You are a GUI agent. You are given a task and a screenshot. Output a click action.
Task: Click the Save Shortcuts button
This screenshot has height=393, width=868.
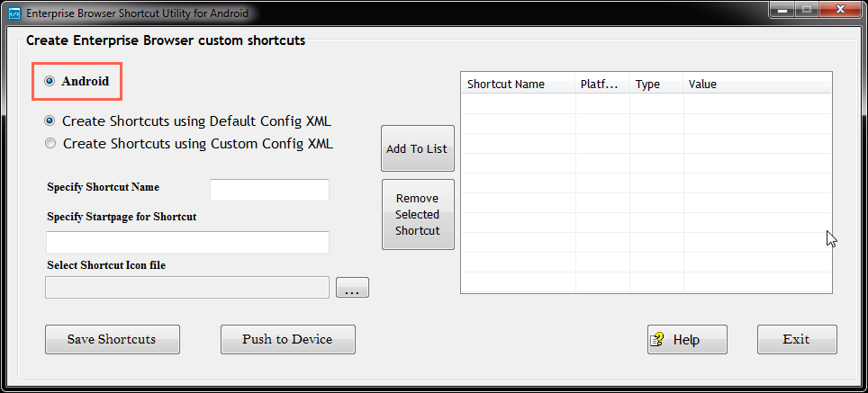click(x=112, y=340)
